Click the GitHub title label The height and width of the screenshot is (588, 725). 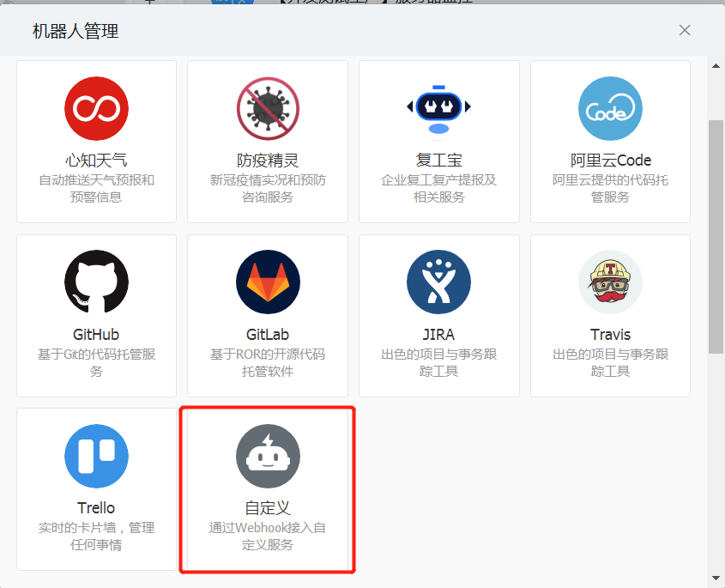(96, 335)
